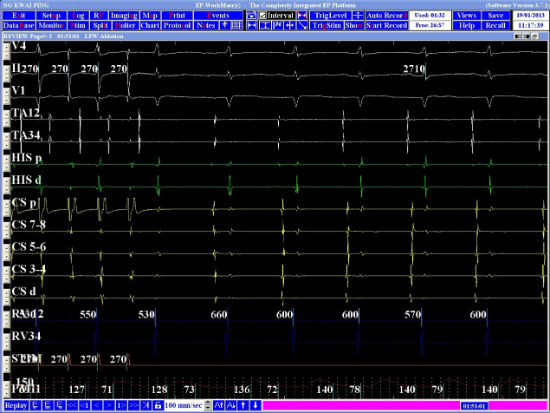Screen dimensions: 550x413
Task: Jump forward fast with double-right arrows
Action: 134,405
